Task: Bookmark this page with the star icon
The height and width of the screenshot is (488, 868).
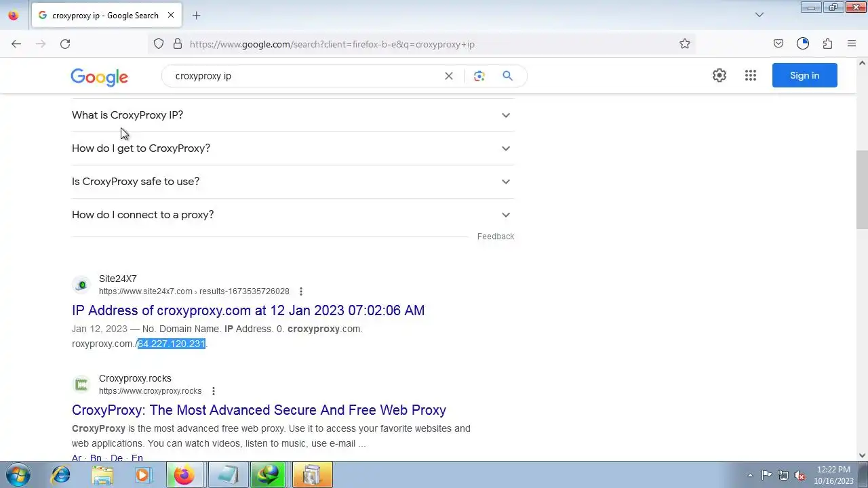Action: pyautogui.click(x=685, y=44)
